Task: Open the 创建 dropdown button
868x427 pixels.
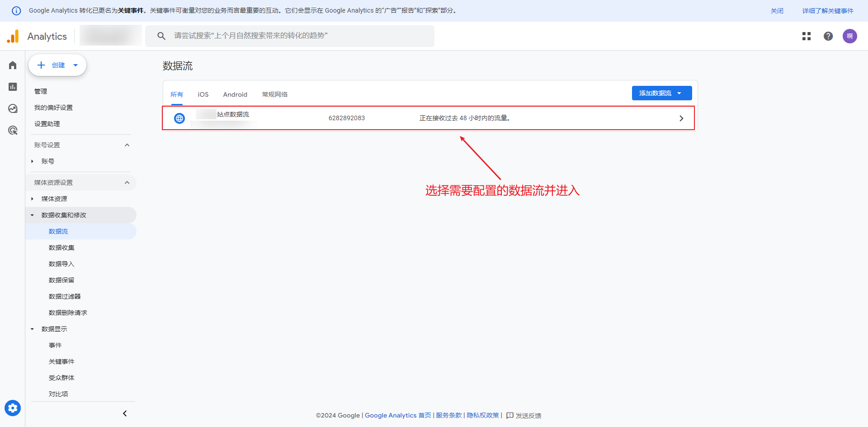Action: pyautogui.click(x=57, y=65)
